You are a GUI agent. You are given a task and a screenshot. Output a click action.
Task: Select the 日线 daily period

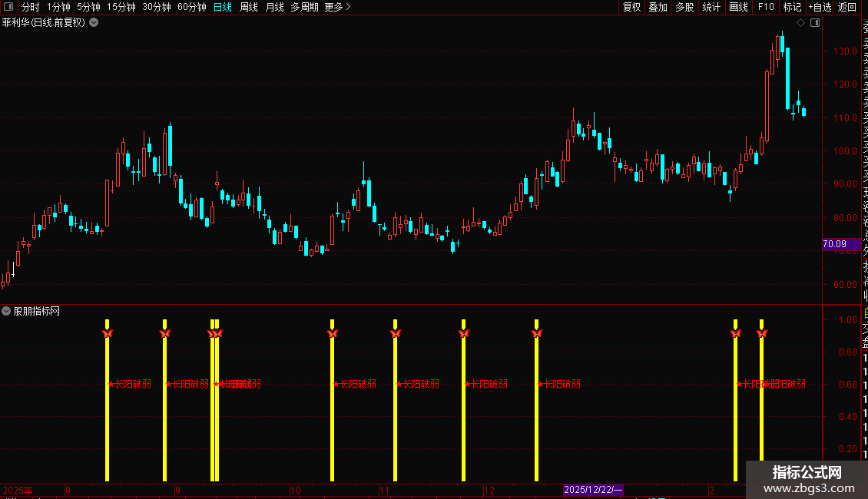click(223, 7)
